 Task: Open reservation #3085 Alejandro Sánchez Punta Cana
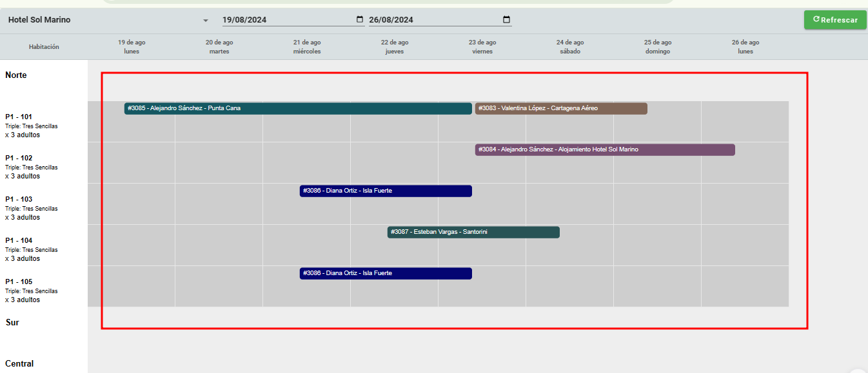tap(297, 108)
